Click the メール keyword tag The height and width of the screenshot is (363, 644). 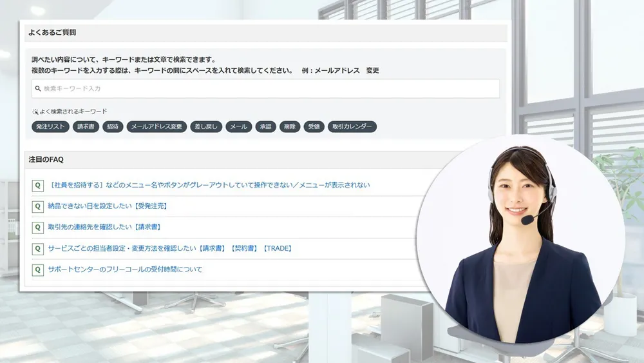(239, 126)
